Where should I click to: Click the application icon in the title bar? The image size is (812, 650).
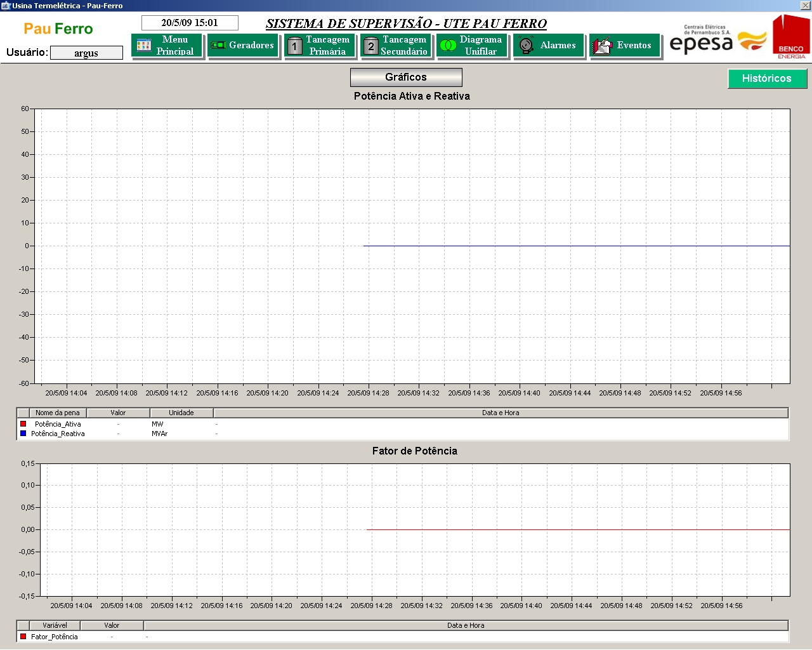(6, 6)
